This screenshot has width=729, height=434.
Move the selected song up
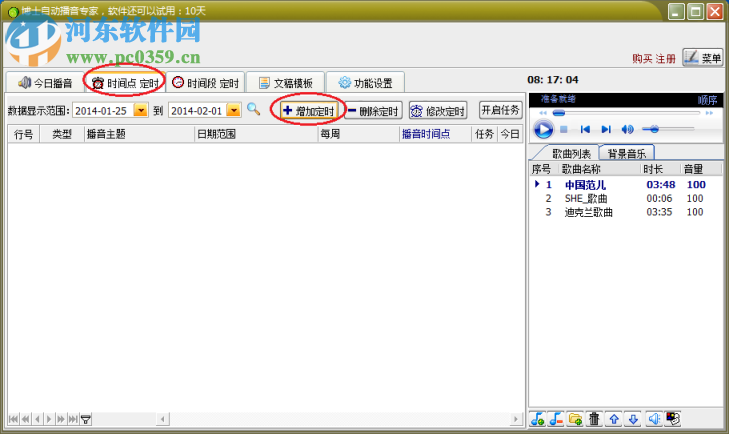point(614,419)
